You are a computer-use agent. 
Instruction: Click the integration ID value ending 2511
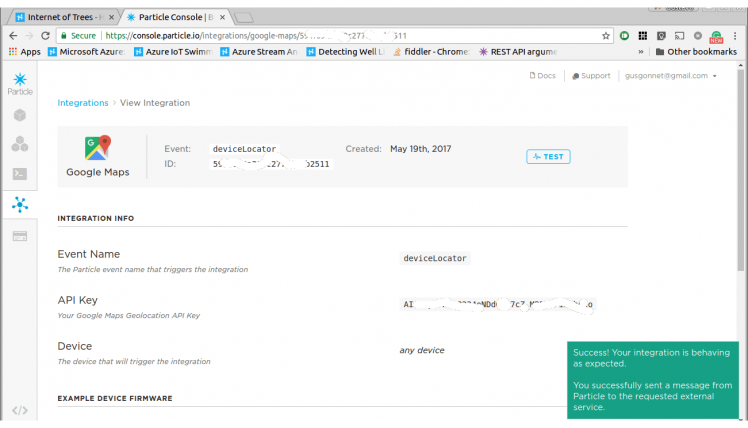click(x=271, y=164)
